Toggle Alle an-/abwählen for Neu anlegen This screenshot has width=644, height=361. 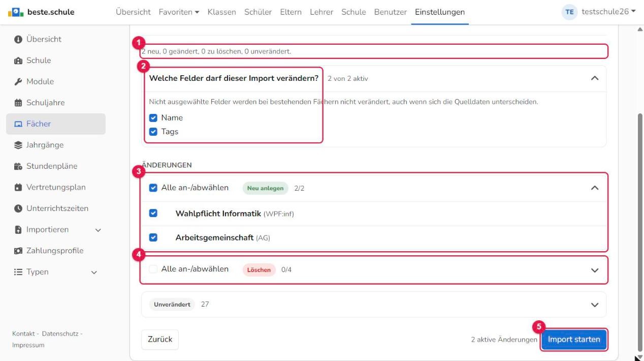(x=153, y=188)
